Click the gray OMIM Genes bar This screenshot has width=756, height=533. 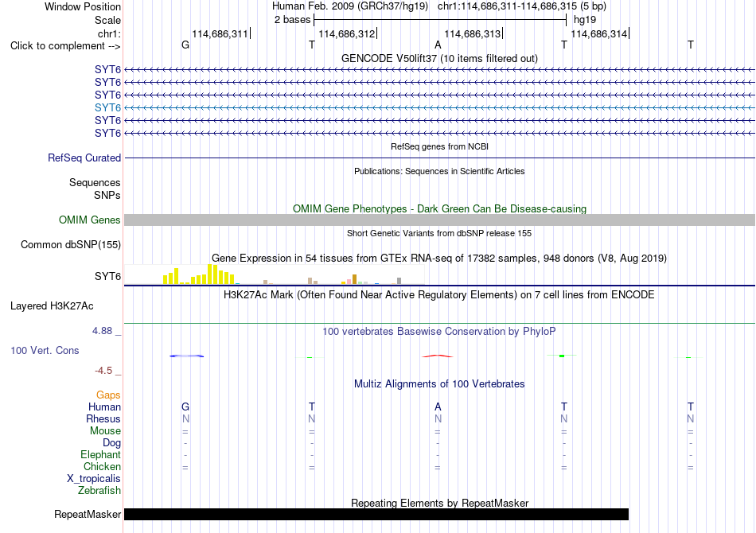(439, 220)
